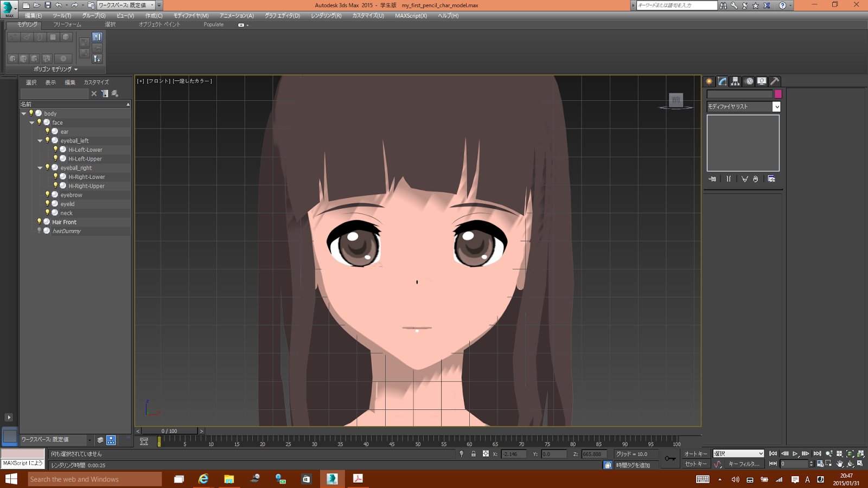Click the Key Filters (キーフィルタ) button
868x488 pixels.
tap(744, 464)
